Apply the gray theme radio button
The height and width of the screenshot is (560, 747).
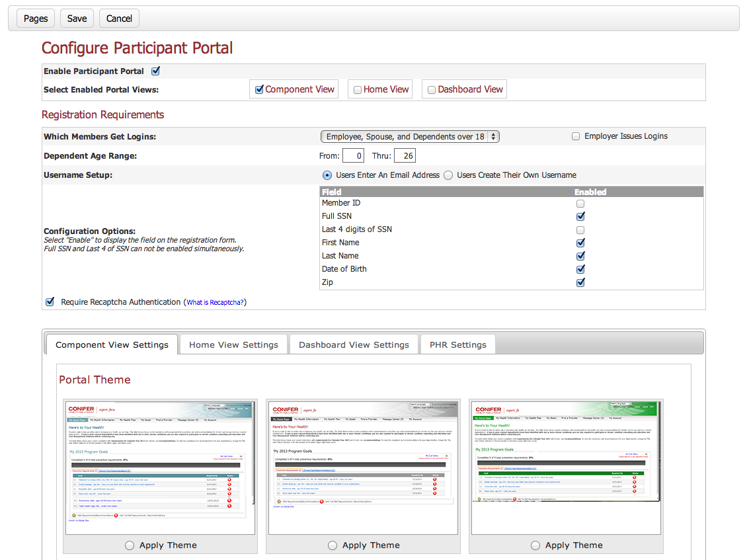tap(333, 545)
